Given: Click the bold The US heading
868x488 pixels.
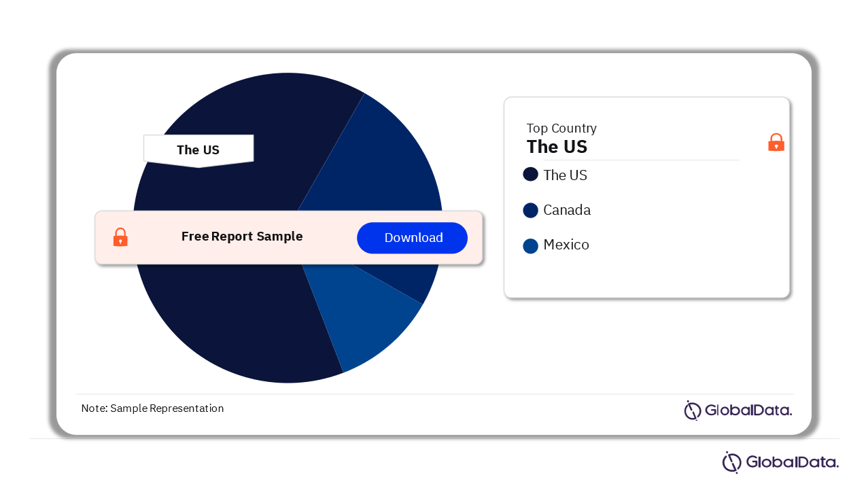Looking at the screenshot, I should (557, 147).
